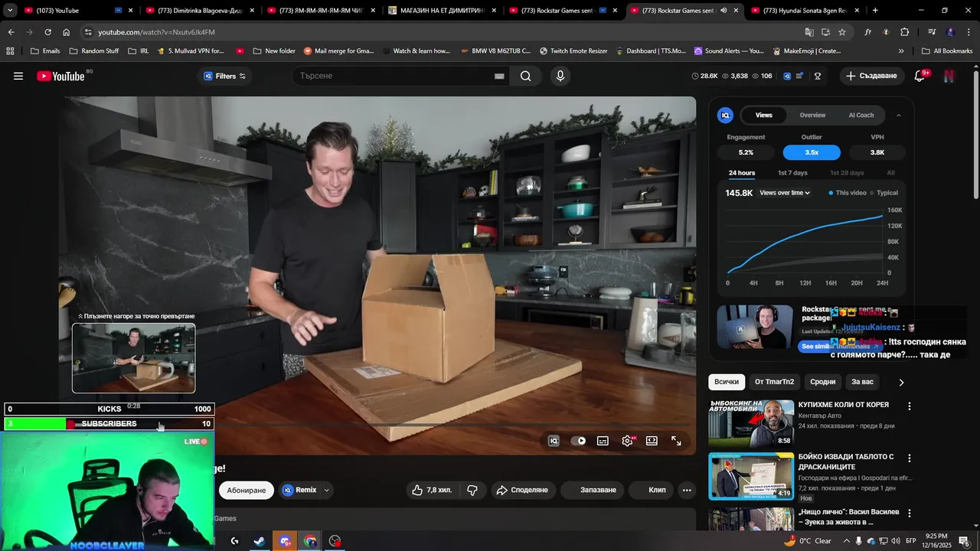Open options for КУПИХМЕ КОЛИ ОТ КОРЕЯ
Image resolution: width=980 pixels, height=551 pixels.
[x=910, y=406]
